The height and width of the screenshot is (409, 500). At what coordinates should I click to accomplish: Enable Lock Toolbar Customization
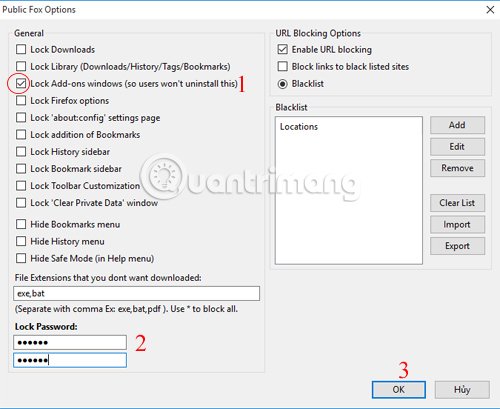[x=21, y=185]
